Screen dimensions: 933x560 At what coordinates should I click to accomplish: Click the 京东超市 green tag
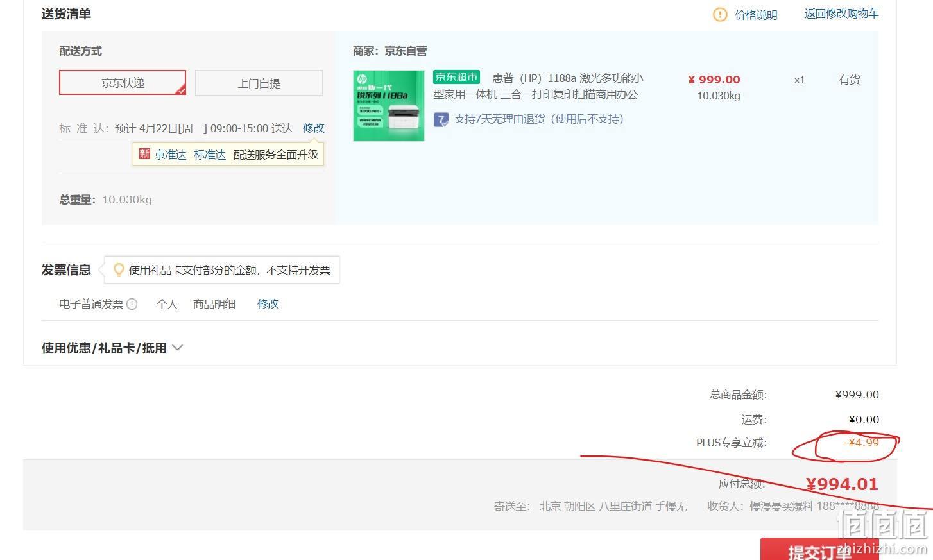pos(456,77)
